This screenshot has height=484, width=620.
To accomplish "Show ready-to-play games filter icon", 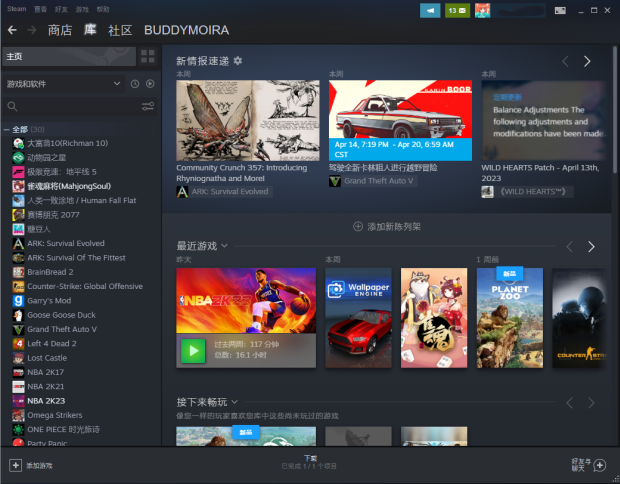I will [150, 84].
